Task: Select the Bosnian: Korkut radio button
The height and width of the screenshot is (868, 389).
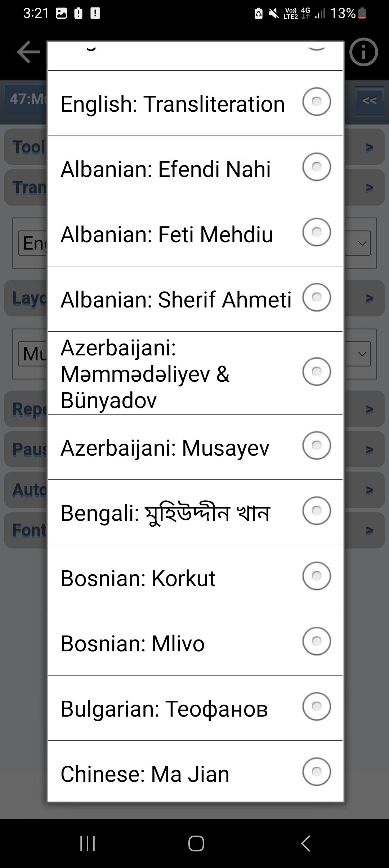Action: tap(317, 576)
